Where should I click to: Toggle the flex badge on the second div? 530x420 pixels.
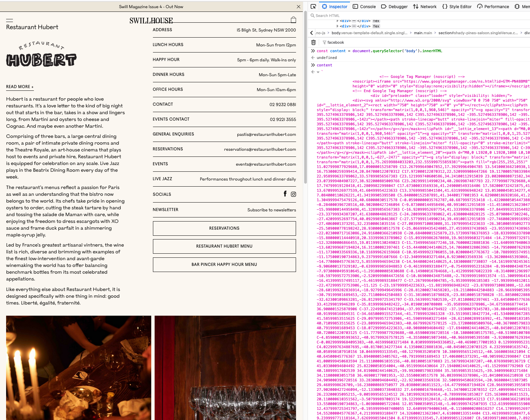(376, 26)
